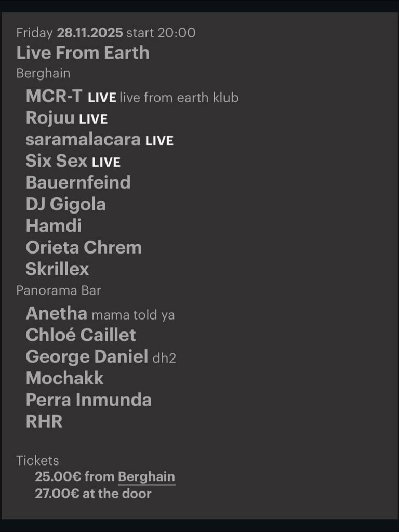The height and width of the screenshot is (532, 399).
Task: Select Perra Inmunda from the lineup
Action: tap(88, 400)
